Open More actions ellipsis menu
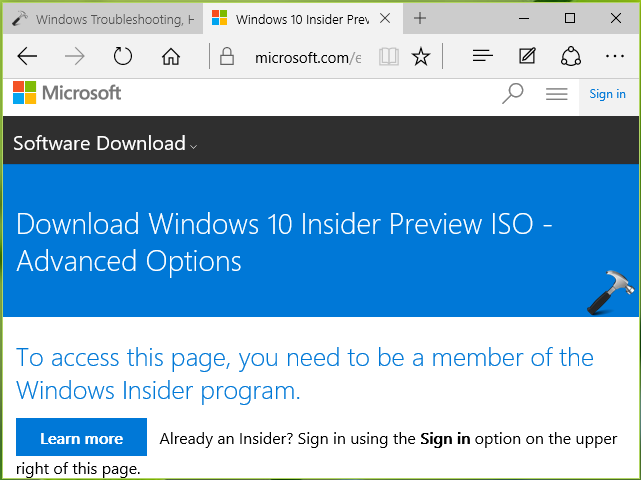 [615, 56]
